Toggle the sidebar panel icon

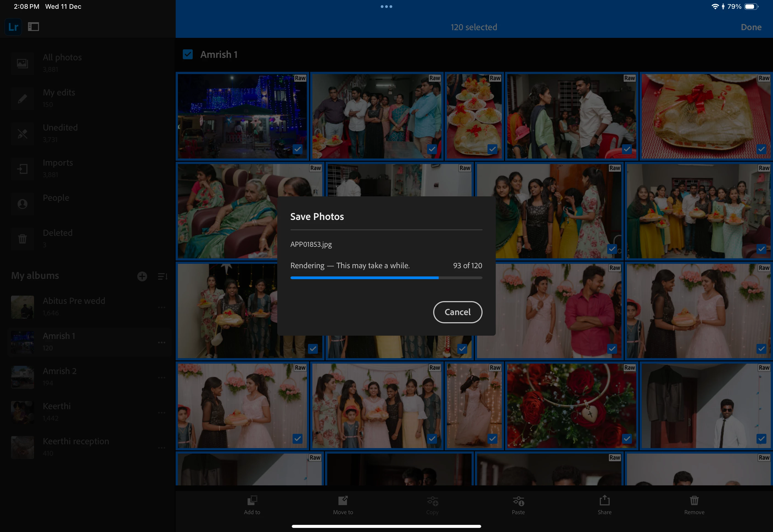[x=33, y=27]
